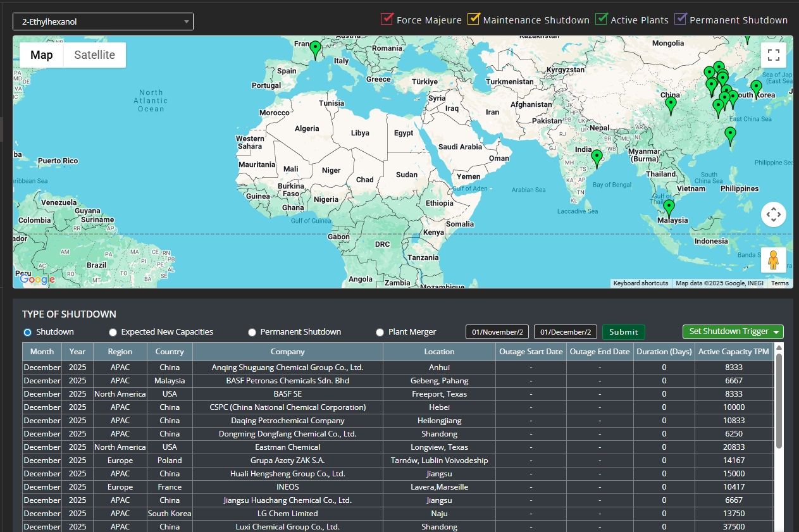
Task: Select Dongming Dongfang Chemical Co., Ltd. cell
Action: [288, 434]
